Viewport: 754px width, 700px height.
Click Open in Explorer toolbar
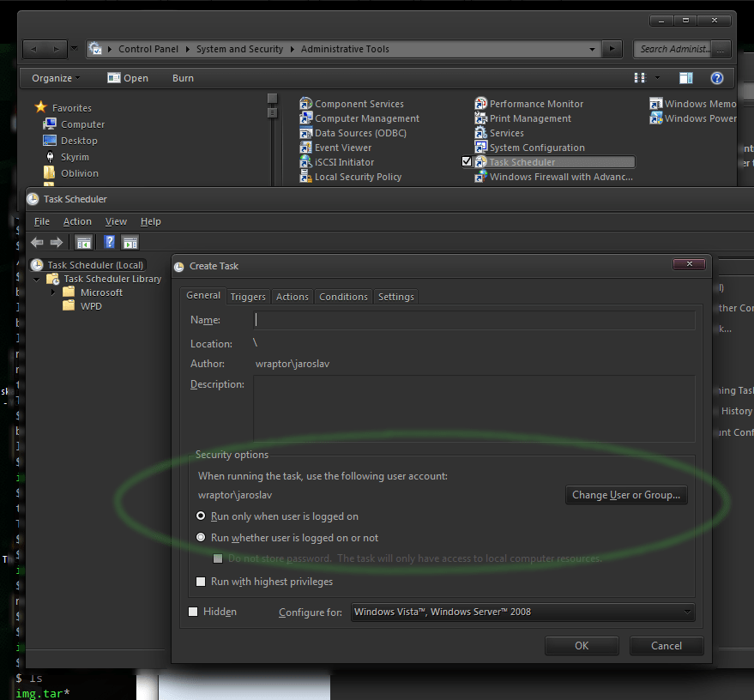pyautogui.click(x=128, y=78)
